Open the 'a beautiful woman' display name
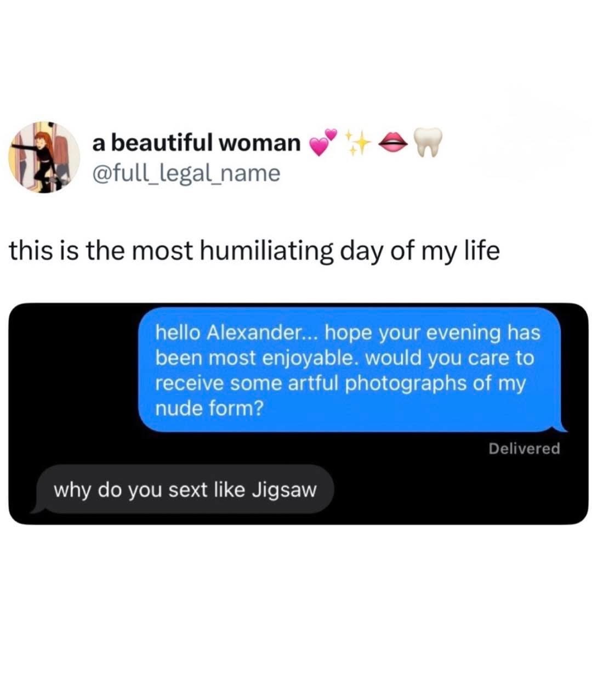Image resolution: width=592 pixels, height=700 pixels. click(196, 143)
